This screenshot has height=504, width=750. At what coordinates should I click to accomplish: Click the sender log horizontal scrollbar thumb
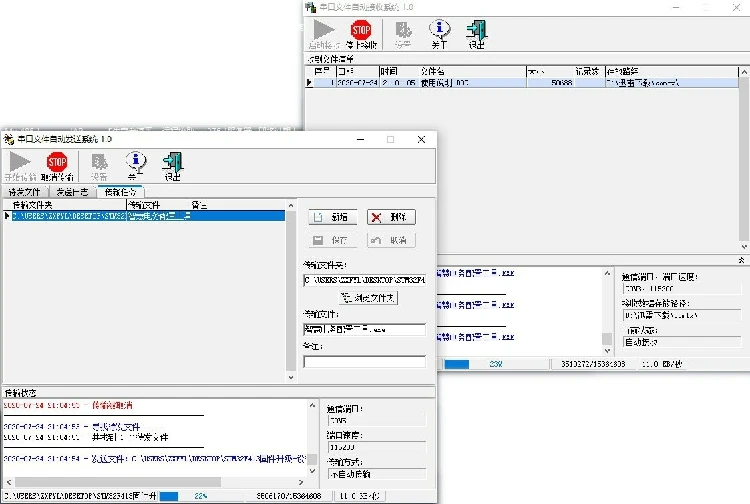(x=118, y=482)
